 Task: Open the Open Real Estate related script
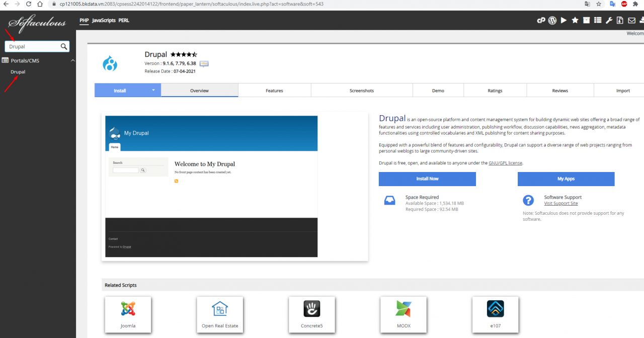point(220,314)
